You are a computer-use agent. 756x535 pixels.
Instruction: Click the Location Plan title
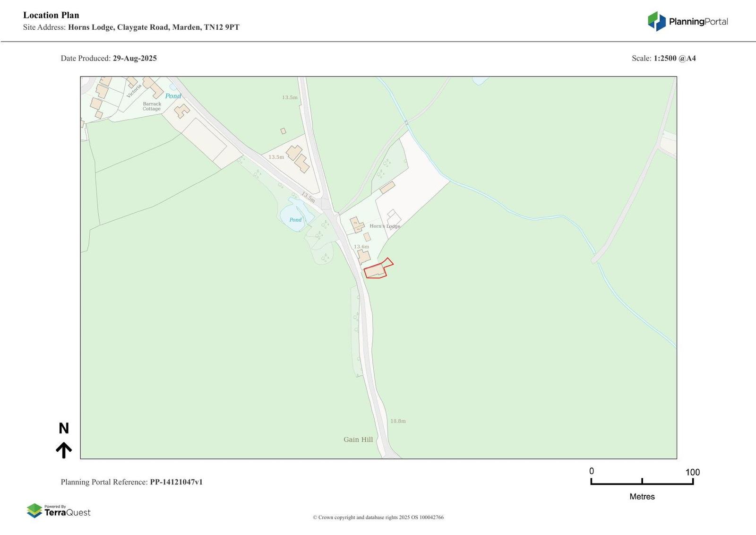(x=51, y=15)
